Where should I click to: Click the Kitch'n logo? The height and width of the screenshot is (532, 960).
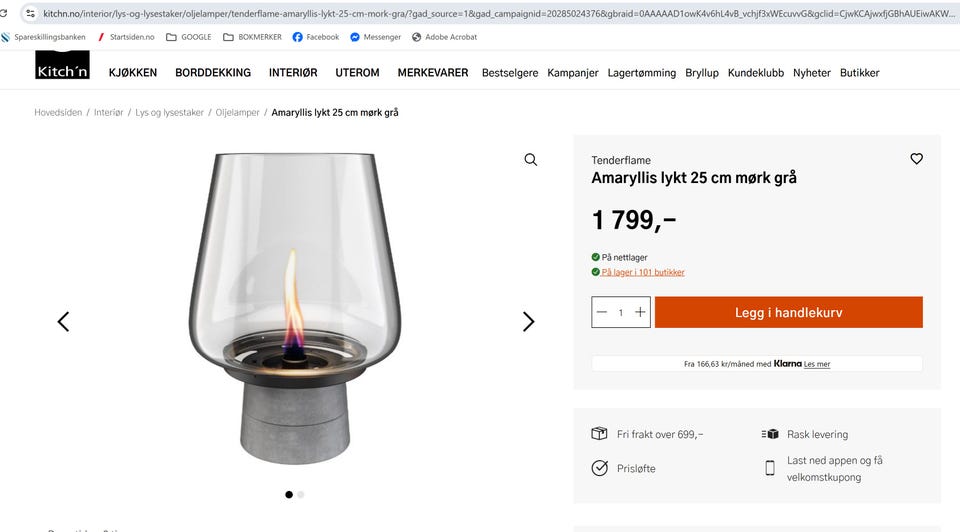pos(62,66)
